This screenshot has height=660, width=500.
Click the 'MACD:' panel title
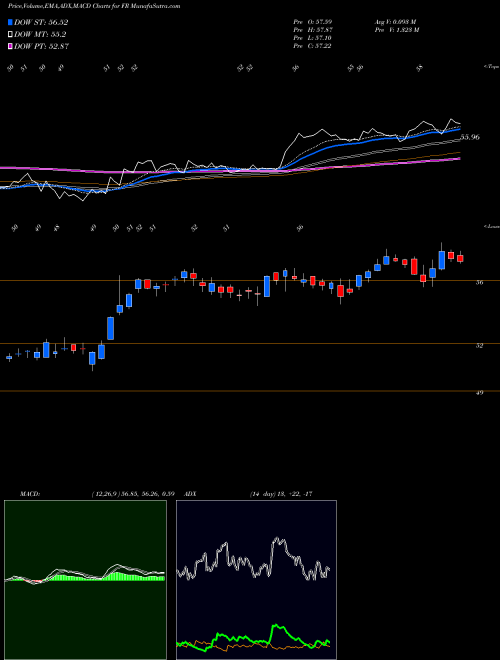30,494
